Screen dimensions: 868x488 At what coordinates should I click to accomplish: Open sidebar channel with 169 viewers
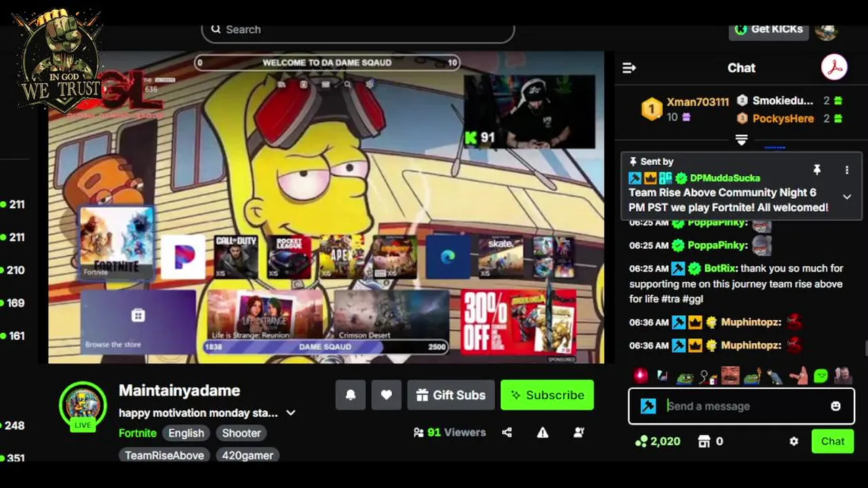(x=13, y=303)
